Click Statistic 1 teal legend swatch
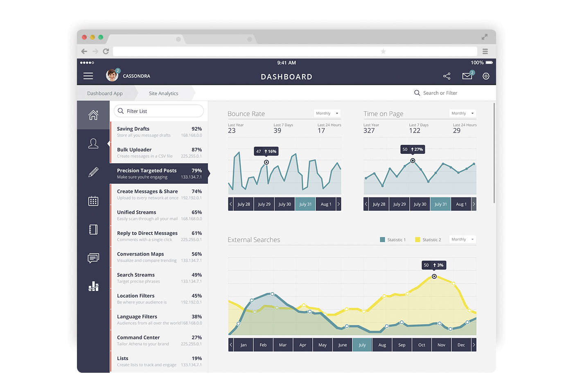The image size is (573, 392). [x=382, y=240]
